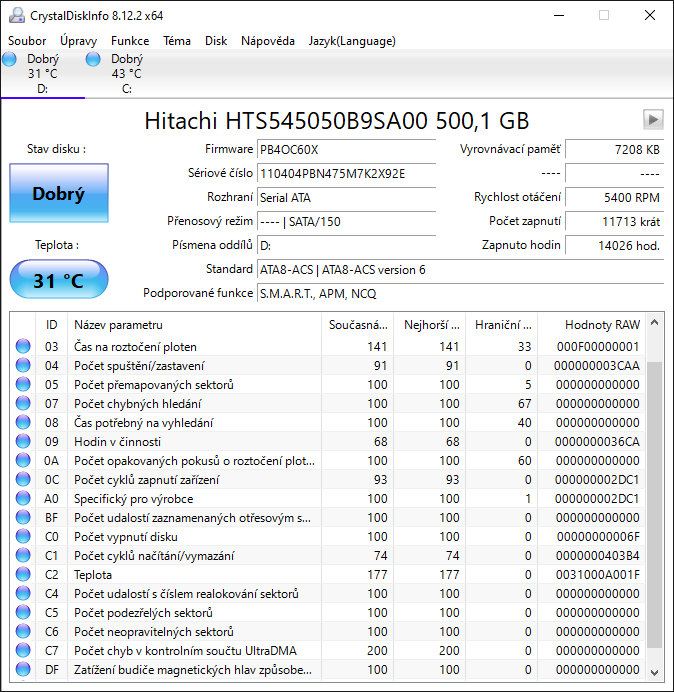This screenshot has height=692, width=674.
Task: Click the Dobrý health status button
Action: pyautogui.click(x=58, y=194)
